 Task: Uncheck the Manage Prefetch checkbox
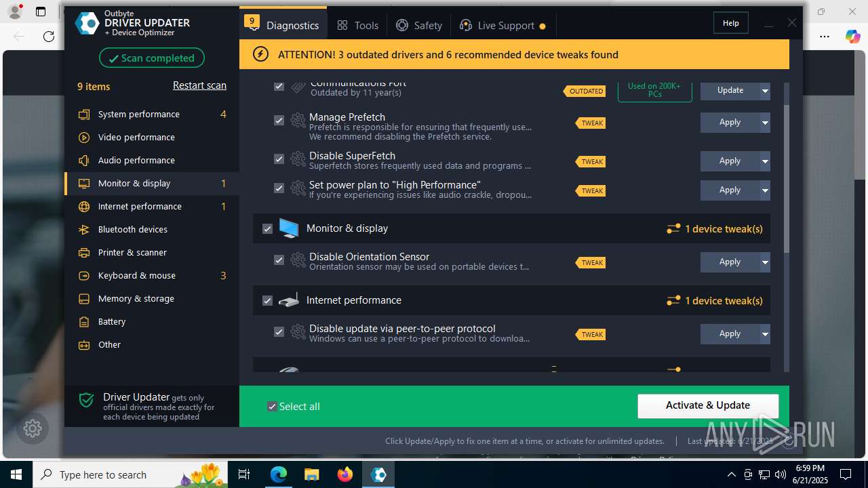pos(279,121)
